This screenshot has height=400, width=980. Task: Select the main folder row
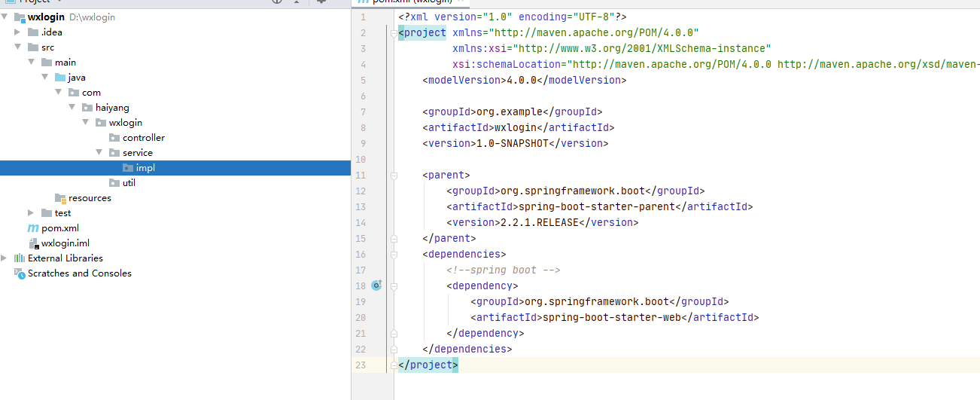(x=175, y=63)
